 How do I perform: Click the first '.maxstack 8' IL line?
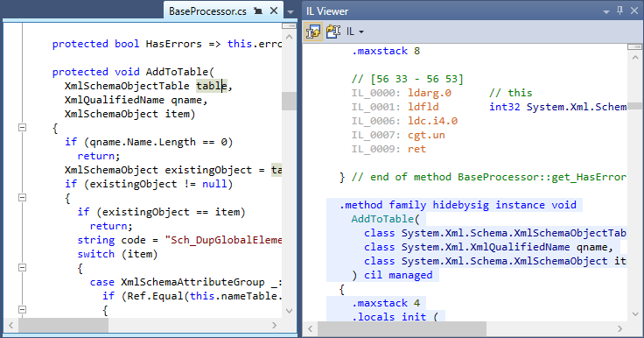(x=386, y=51)
